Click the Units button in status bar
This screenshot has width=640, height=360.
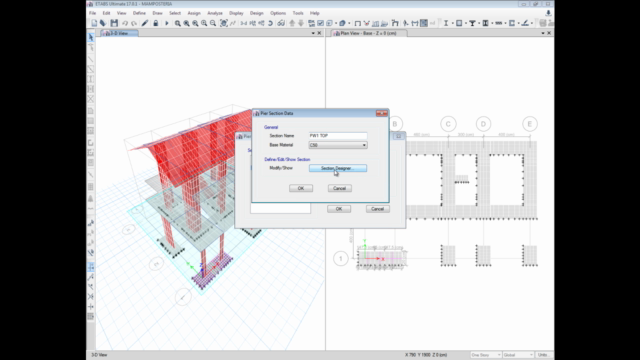[x=543, y=355]
